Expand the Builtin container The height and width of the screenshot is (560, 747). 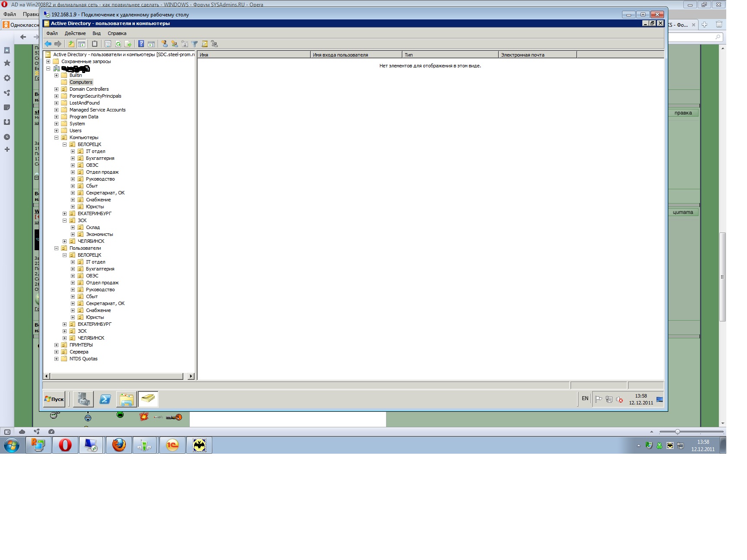(56, 75)
